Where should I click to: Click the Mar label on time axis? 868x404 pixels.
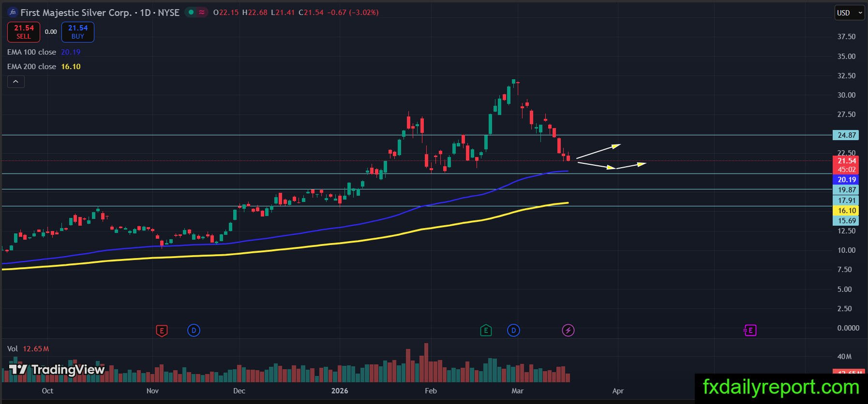517,391
